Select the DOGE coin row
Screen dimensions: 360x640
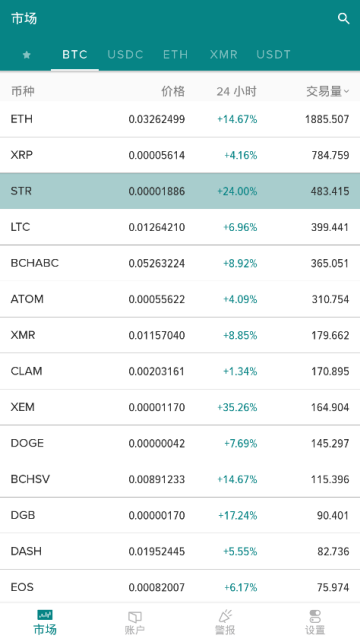coord(180,443)
